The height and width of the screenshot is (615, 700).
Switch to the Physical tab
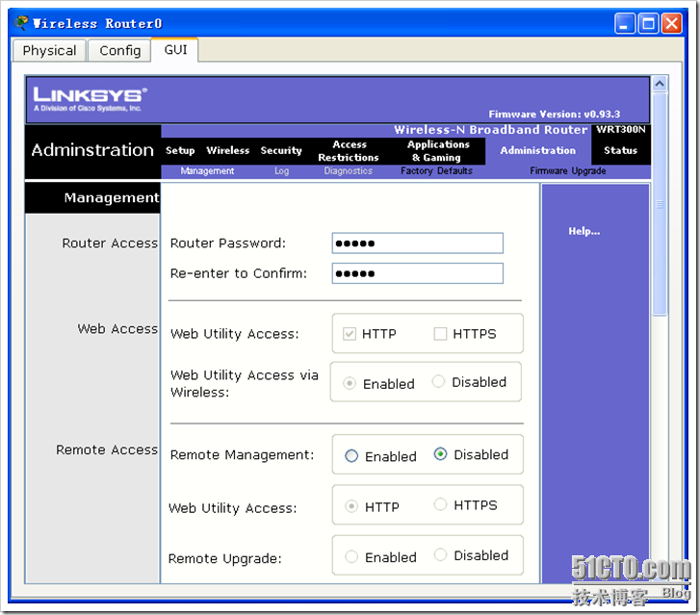pyautogui.click(x=49, y=50)
